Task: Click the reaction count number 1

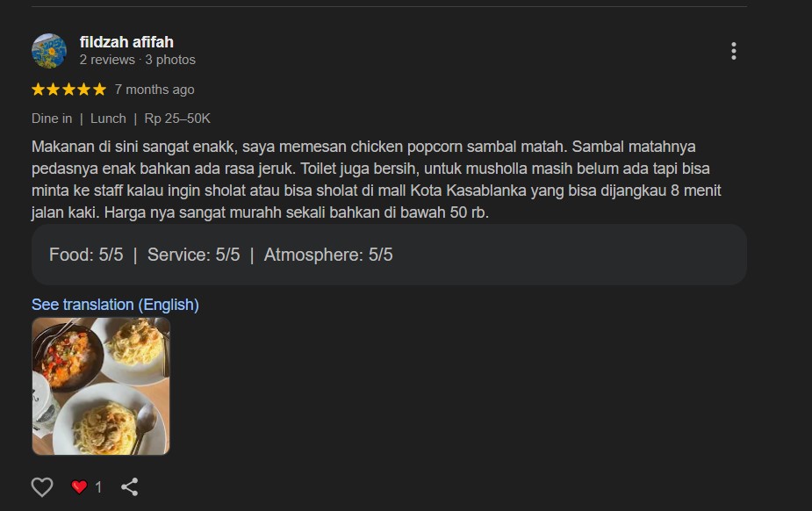Action: [98, 487]
